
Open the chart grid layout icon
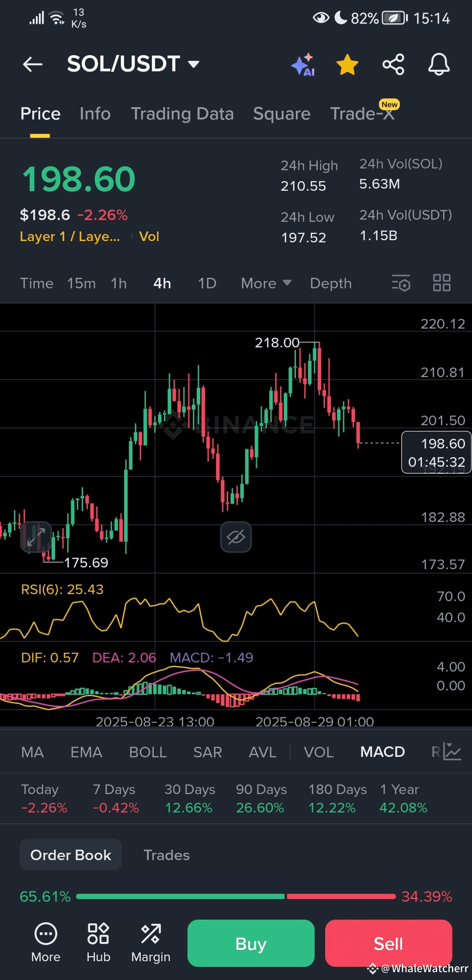click(441, 283)
